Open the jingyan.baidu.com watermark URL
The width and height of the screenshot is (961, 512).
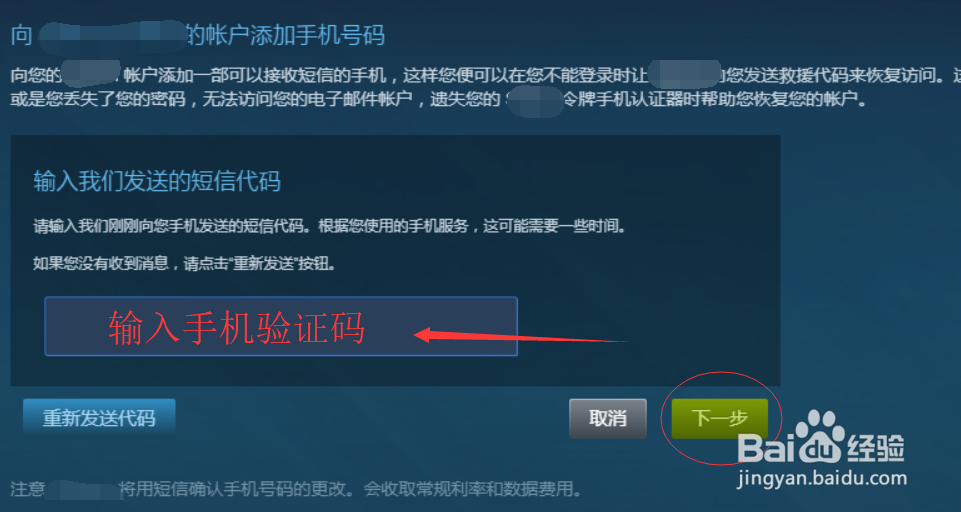822,478
